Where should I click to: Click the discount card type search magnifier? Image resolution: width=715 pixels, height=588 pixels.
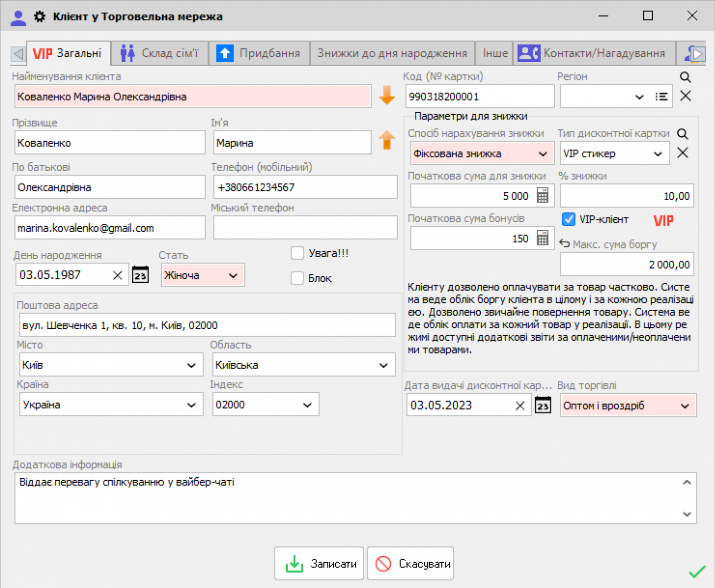pyautogui.click(x=684, y=134)
